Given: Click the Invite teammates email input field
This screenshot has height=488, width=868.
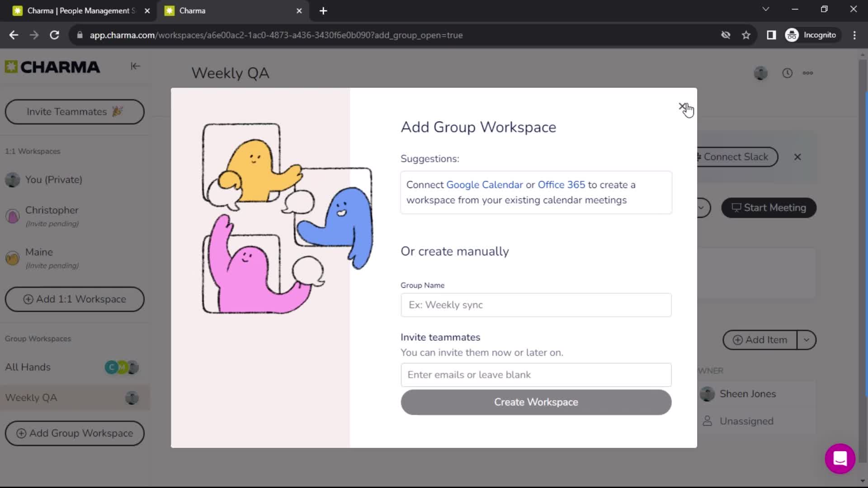Looking at the screenshot, I should (536, 375).
